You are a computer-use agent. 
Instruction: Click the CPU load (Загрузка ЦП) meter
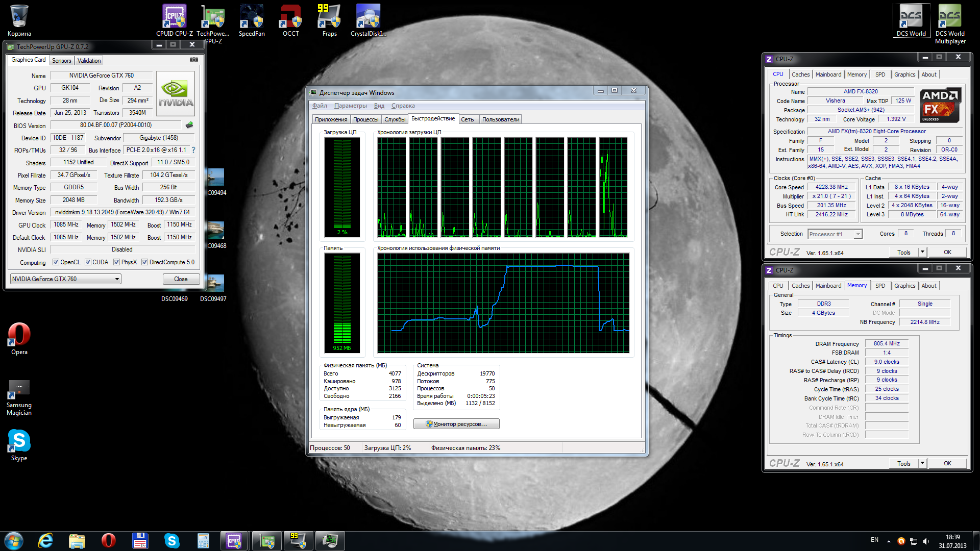pos(342,187)
